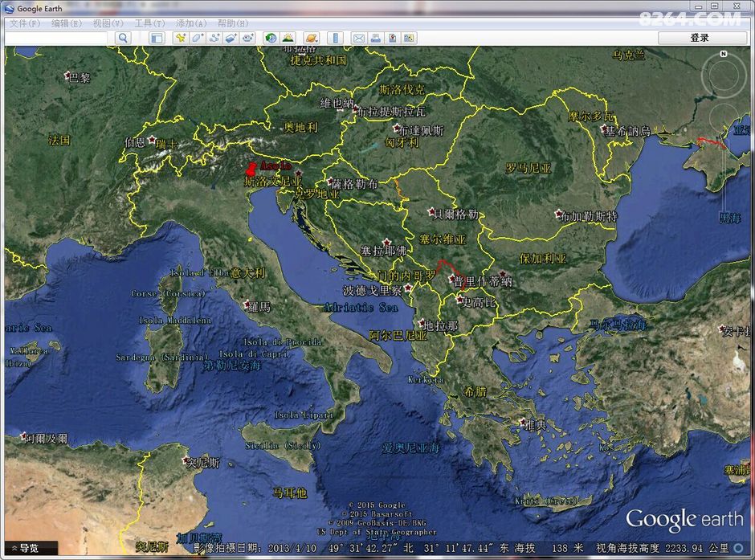Open the 视图(V) menu

click(x=108, y=23)
